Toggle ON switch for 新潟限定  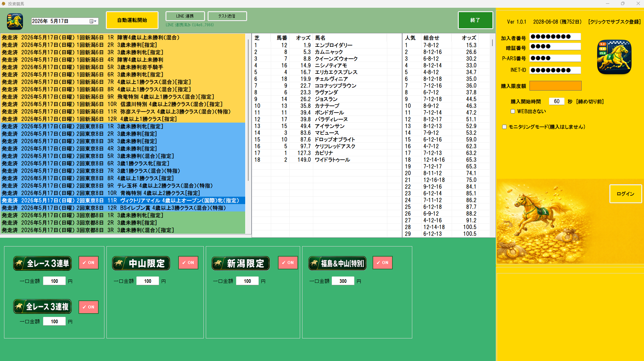pos(288,263)
